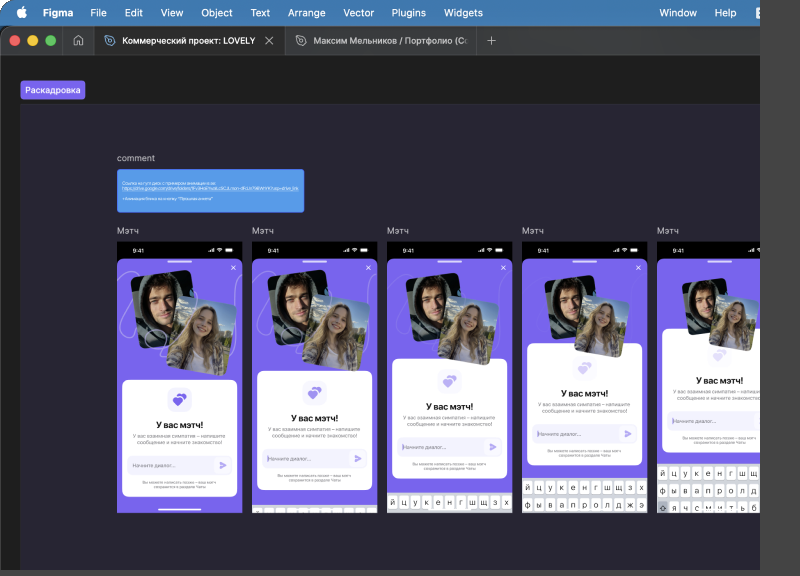Viewport: 800px width, 576px height.
Task: Click Начните диалог field in second frame
Action: 315,459
